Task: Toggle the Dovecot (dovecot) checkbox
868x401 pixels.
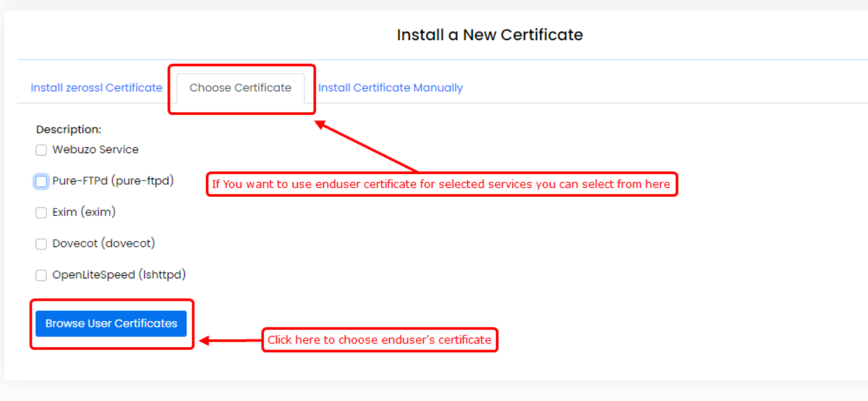Action: pos(41,244)
